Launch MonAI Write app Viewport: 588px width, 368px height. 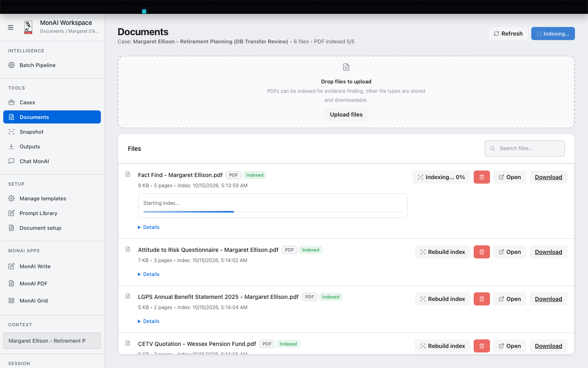52,266
